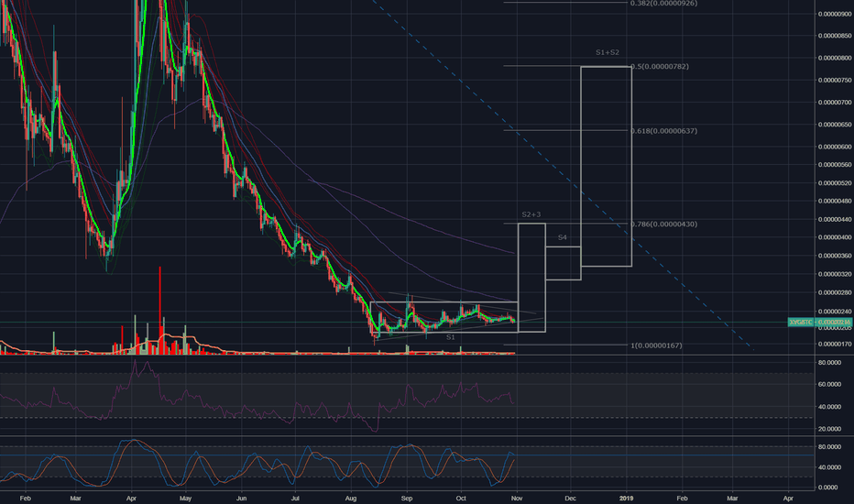Select the 0.382(0.00000926) Fibonacci level label
Screen dimensions: 854x504
pyautogui.click(x=664, y=4)
